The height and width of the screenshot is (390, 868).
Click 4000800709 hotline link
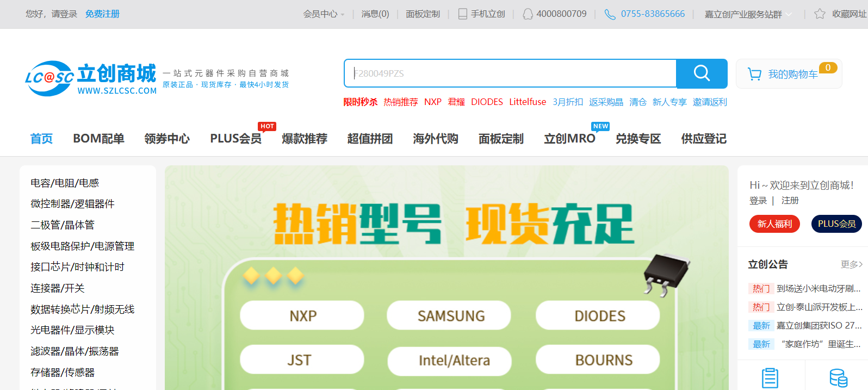(561, 14)
